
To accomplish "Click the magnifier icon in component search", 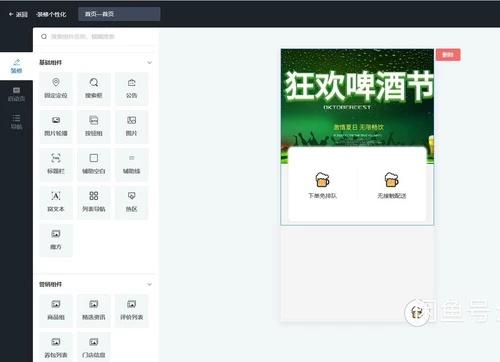I will pyautogui.click(x=44, y=36).
